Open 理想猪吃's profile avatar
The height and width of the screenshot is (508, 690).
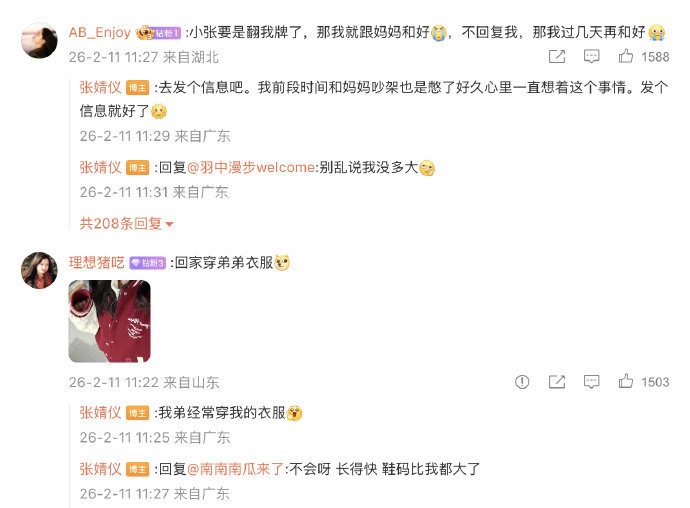[x=39, y=270]
